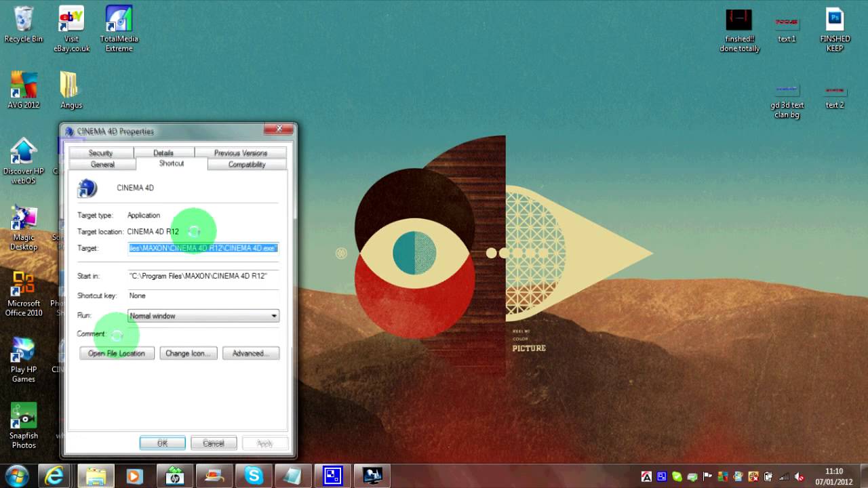Screen dimensions: 868x488
Task: Select the AVG 2012 desktop icon
Action: (x=23, y=90)
